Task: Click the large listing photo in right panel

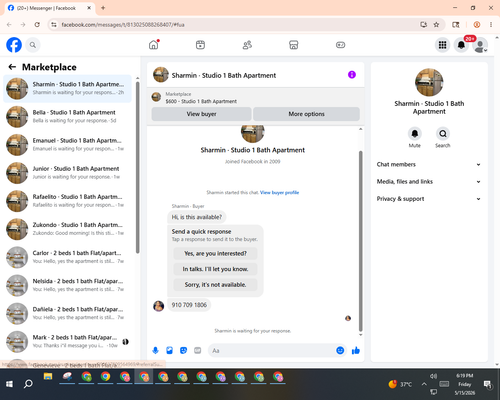Action: (x=429, y=82)
